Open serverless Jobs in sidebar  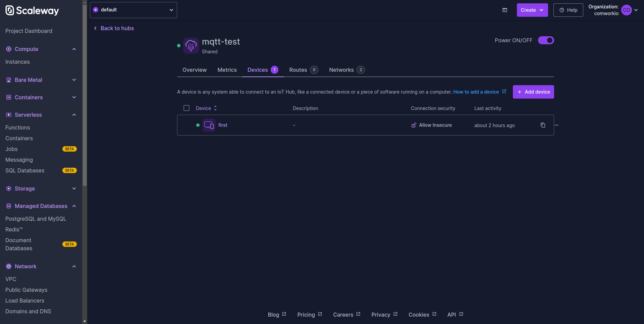coord(11,149)
